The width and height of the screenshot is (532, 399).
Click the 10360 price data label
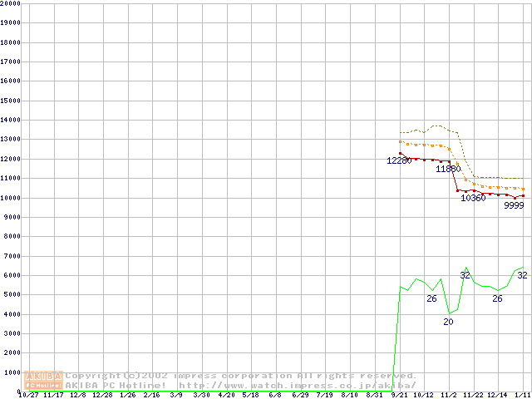click(x=473, y=198)
